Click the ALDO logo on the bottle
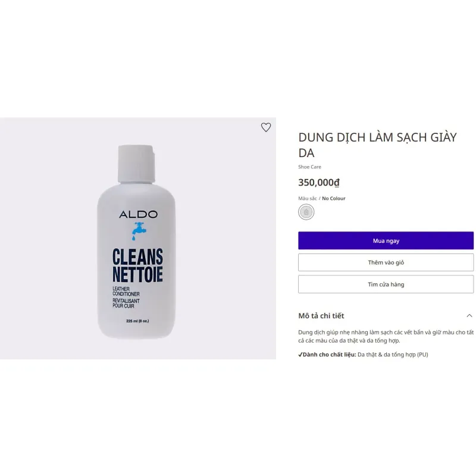 [x=138, y=214]
